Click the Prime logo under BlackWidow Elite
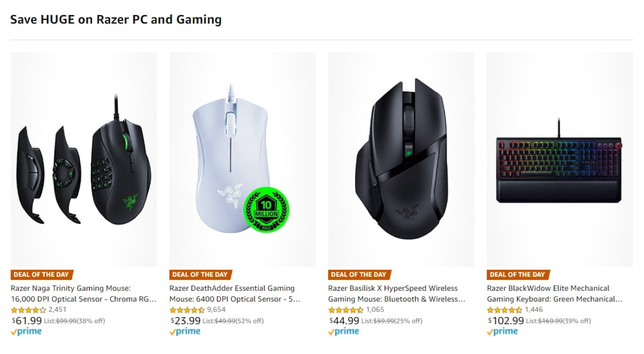 (x=503, y=332)
